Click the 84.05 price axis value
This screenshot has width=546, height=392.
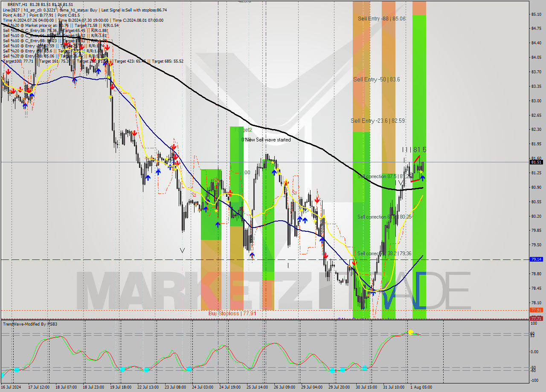pyautogui.click(x=536, y=58)
